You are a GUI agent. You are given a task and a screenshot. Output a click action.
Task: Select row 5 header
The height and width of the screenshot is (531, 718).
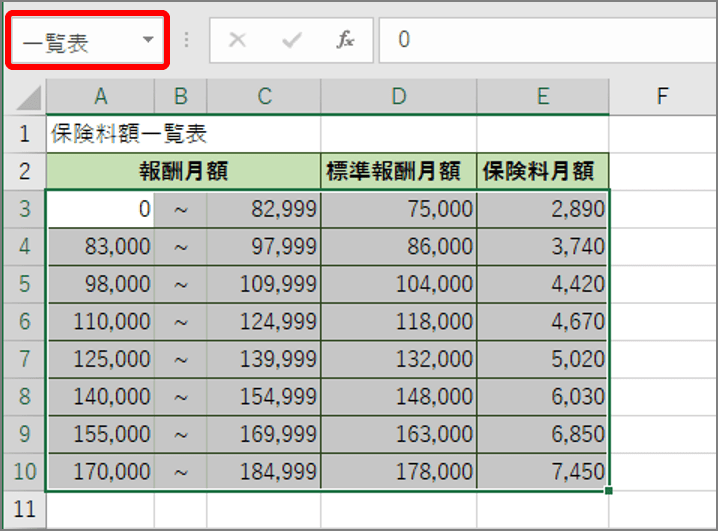pos(25,284)
